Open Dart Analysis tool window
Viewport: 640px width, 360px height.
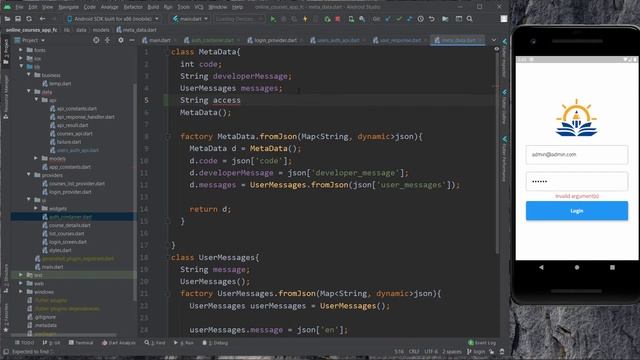[118, 343]
